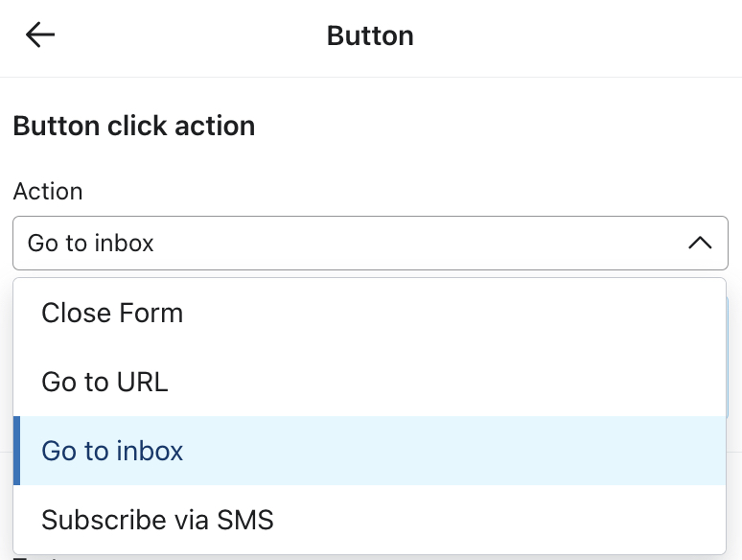Screen dimensions: 742x560
Task: Click the blue selection bar beside "Go to inbox"
Action: [16, 451]
